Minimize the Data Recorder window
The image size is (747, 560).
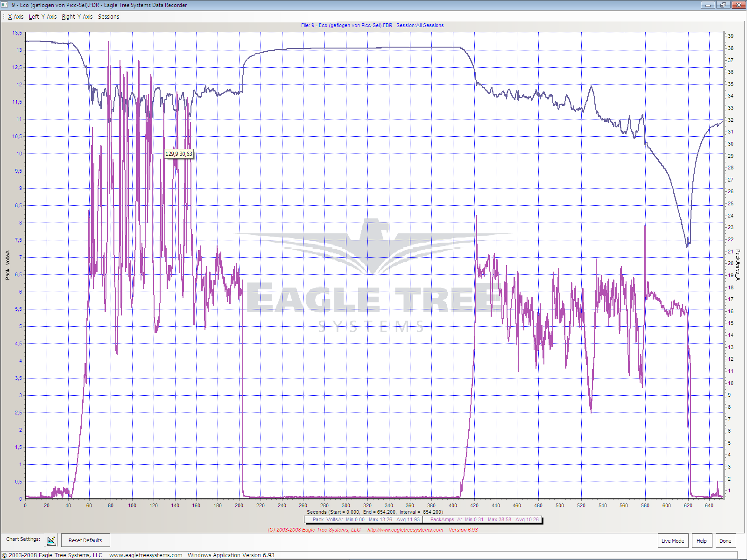click(708, 5)
